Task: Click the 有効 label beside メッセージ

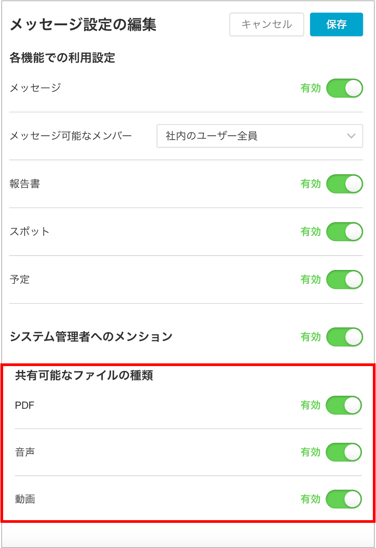Action: pyautogui.click(x=311, y=88)
